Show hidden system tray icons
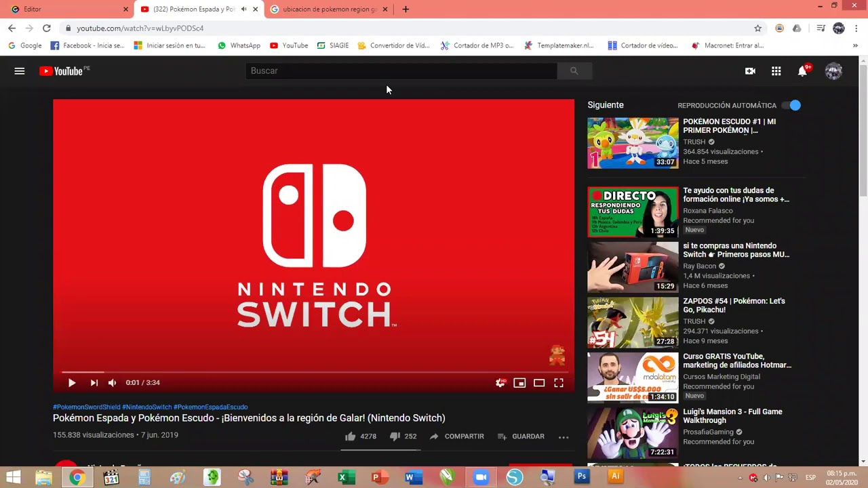Viewport: 868px width, 488px height. tap(740, 478)
